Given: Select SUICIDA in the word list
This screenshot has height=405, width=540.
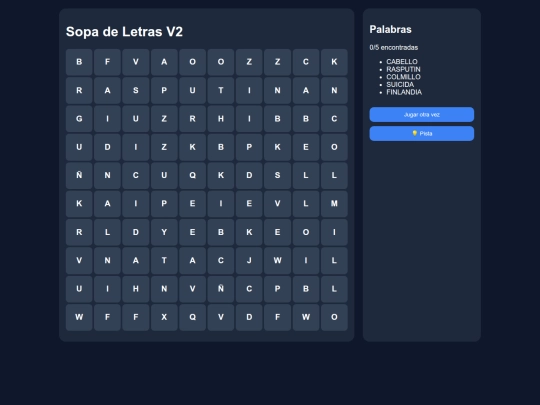Looking at the screenshot, I should 400,84.
